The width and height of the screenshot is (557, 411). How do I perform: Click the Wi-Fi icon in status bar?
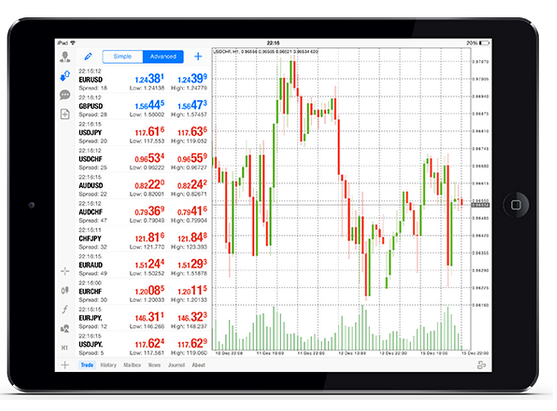(73, 43)
